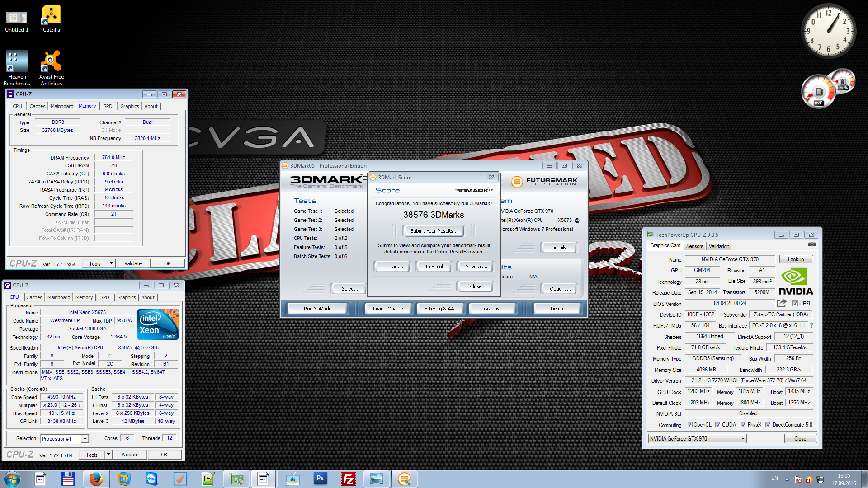This screenshot has width=868, height=488.
Task: Open Graphics tab in bottom CPU-Z window
Action: tap(126, 297)
